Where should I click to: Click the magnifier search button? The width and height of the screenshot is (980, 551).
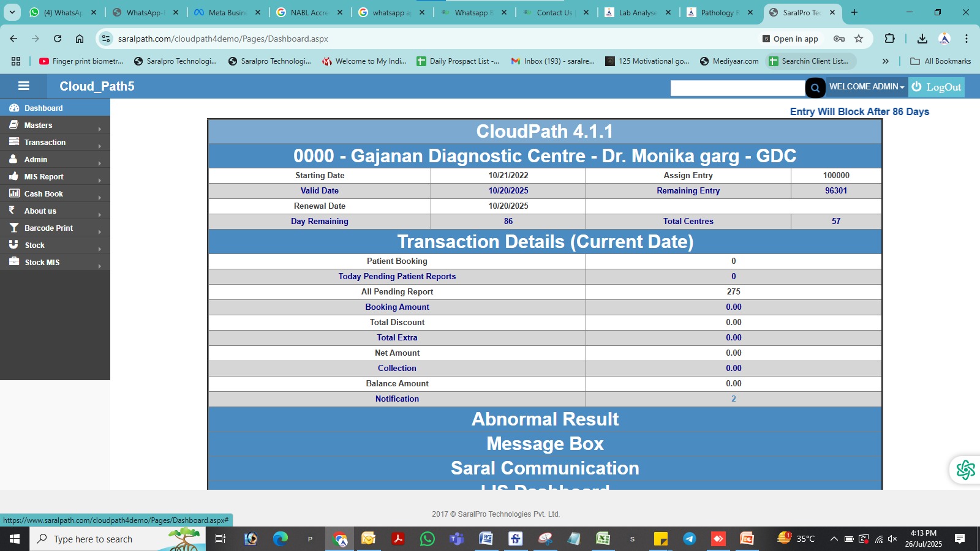815,88
